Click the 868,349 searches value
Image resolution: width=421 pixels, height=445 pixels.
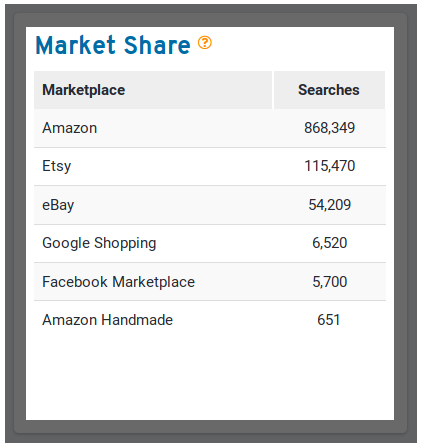pyautogui.click(x=329, y=128)
